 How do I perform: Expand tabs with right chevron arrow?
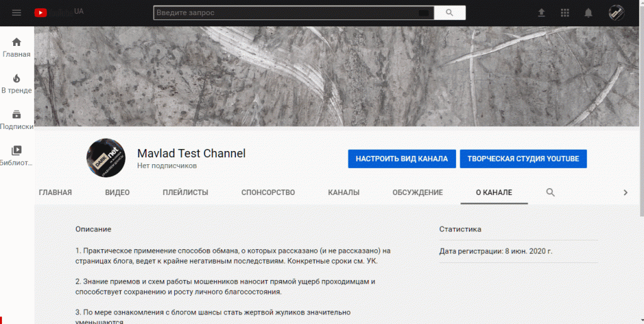click(625, 193)
